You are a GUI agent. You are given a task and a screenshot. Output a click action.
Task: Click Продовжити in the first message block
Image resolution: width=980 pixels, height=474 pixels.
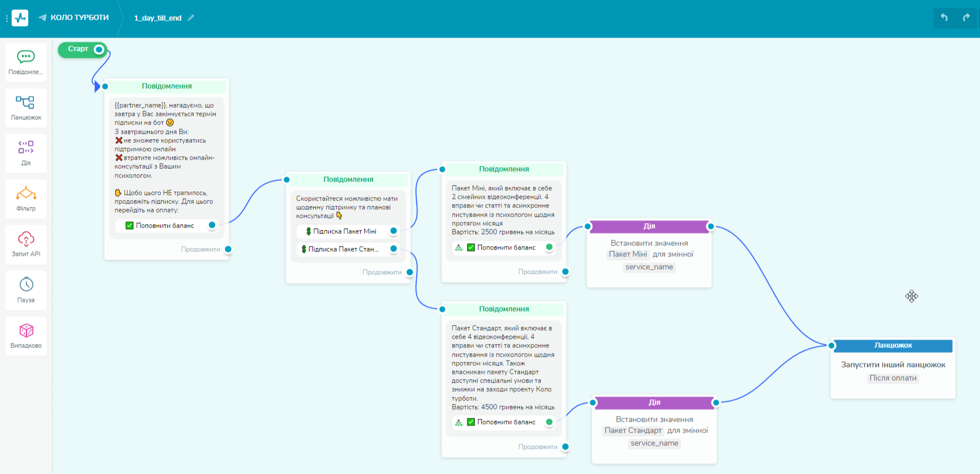(x=201, y=249)
